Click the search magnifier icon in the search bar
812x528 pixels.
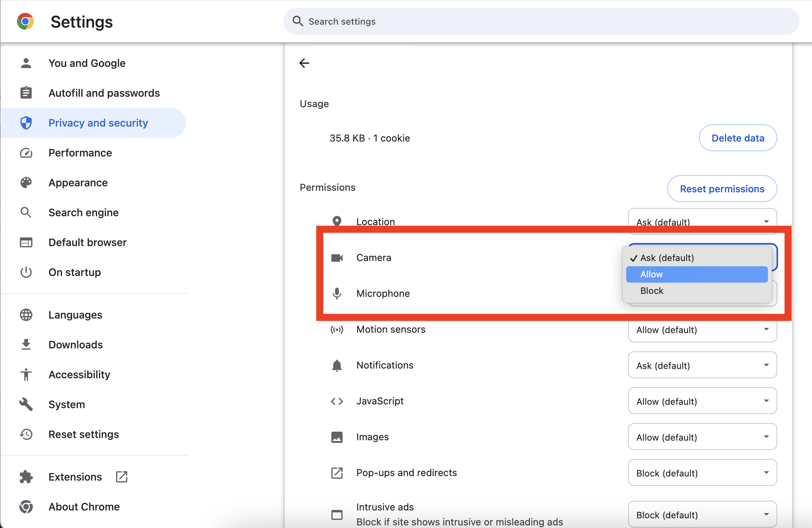297,21
